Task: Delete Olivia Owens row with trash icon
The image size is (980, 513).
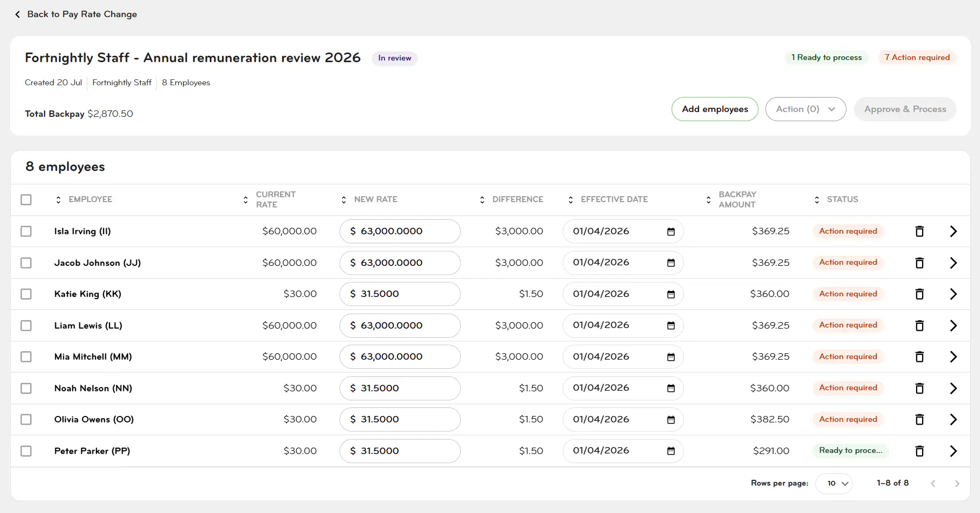Action: pyautogui.click(x=919, y=419)
